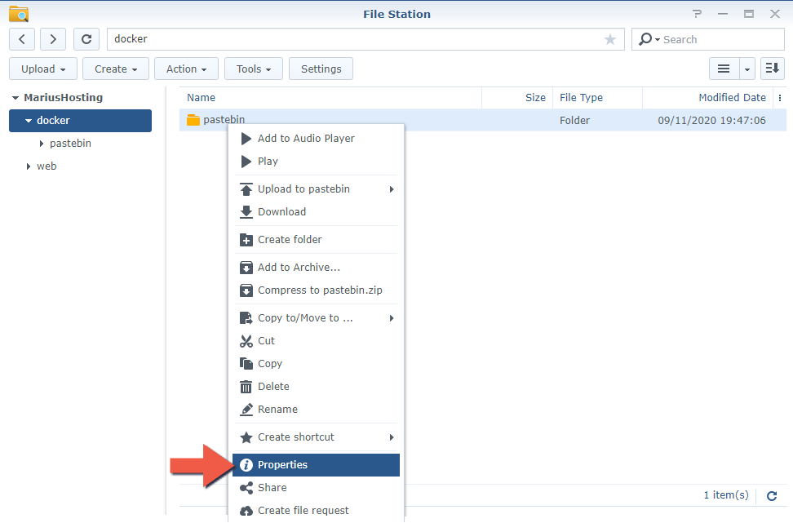Click the back navigation arrow
Screen dimensions: 793x532
(x=21, y=38)
